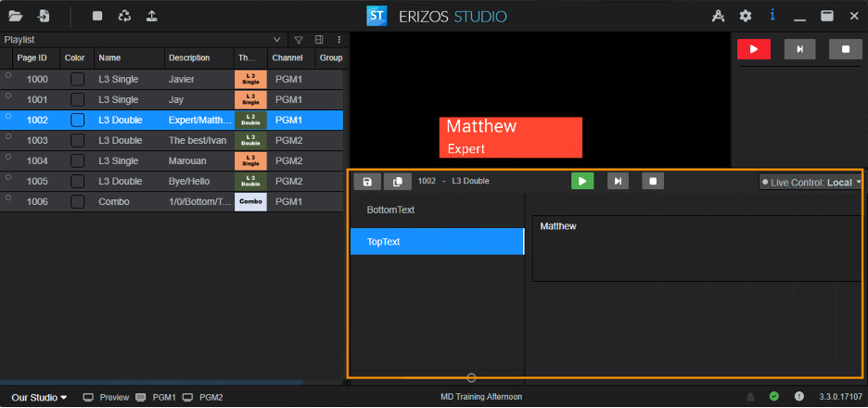Screen dimensions: 868x408
Task: Select the BottomText field tab
Action: pyautogui.click(x=437, y=210)
